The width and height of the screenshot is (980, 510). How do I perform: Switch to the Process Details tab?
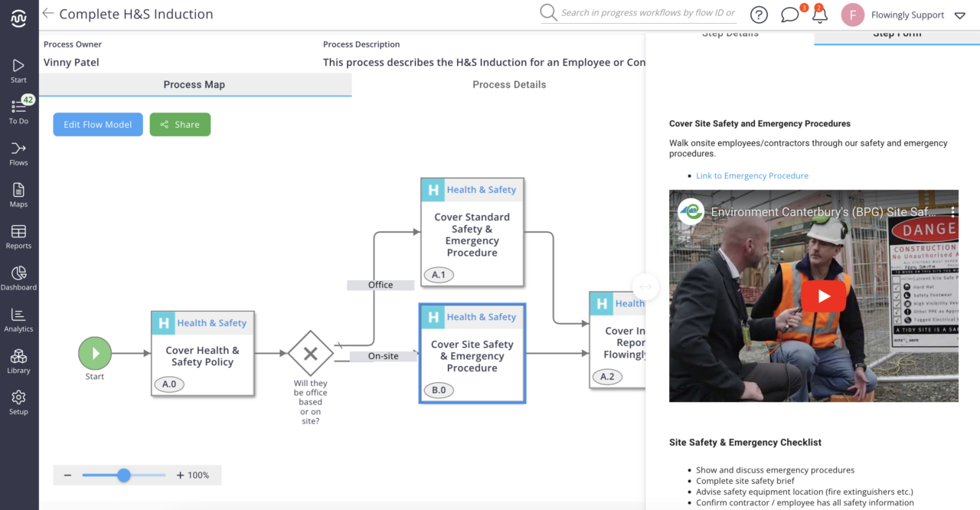[x=508, y=84]
